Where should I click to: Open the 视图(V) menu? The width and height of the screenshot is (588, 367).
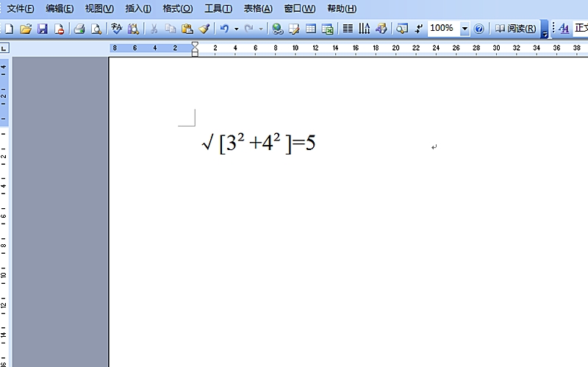pos(99,9)
